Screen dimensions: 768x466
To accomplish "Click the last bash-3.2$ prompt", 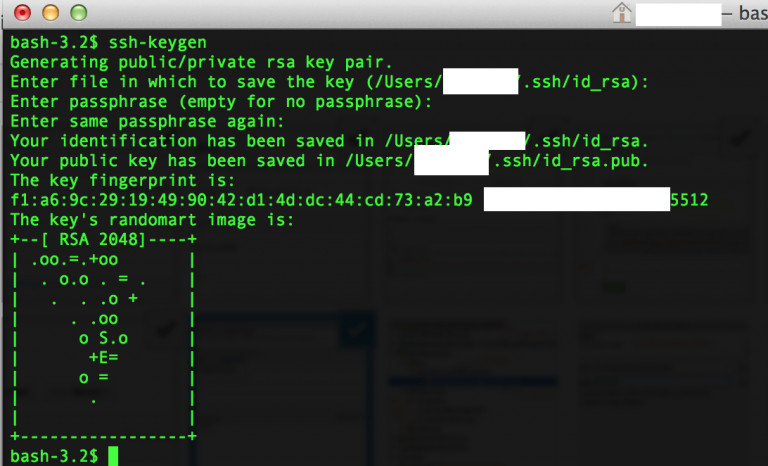I will point(54,456).
